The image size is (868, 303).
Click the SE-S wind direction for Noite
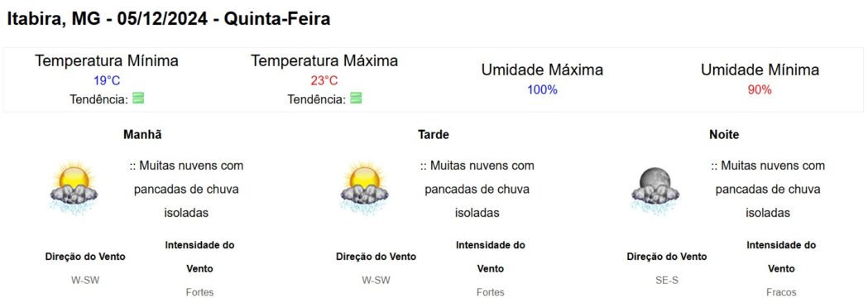pyautogui.click(x=666, y=281)
